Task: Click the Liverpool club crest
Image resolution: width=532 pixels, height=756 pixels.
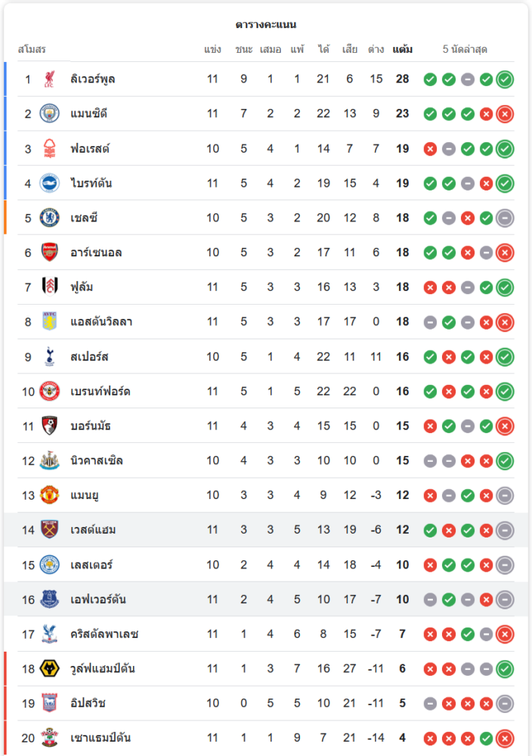Action: (50, 79)
